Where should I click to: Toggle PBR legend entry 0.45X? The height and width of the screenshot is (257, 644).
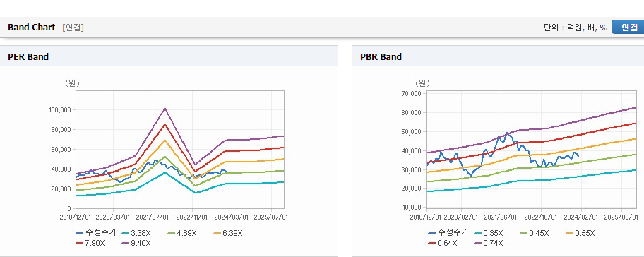click(535, 233)
